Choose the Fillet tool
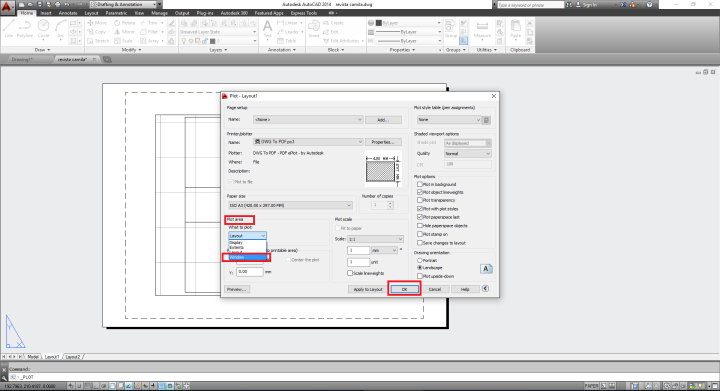The image size is (720, 391). pyautogui.click(x=149, y=32)
